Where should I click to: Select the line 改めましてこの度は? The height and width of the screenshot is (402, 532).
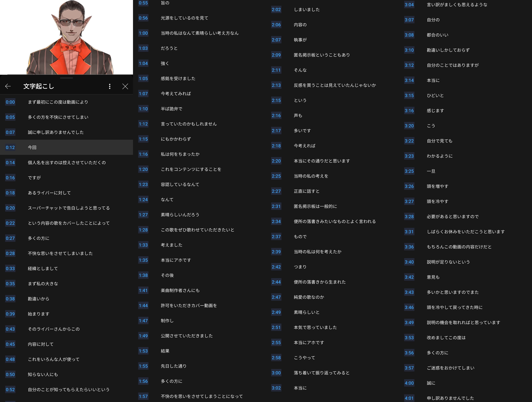coord(446,338)
